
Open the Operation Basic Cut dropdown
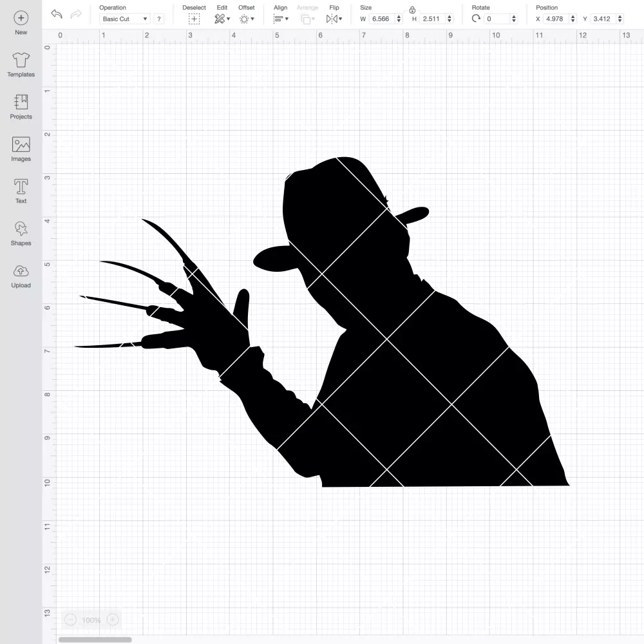click(x=125, y=19)
